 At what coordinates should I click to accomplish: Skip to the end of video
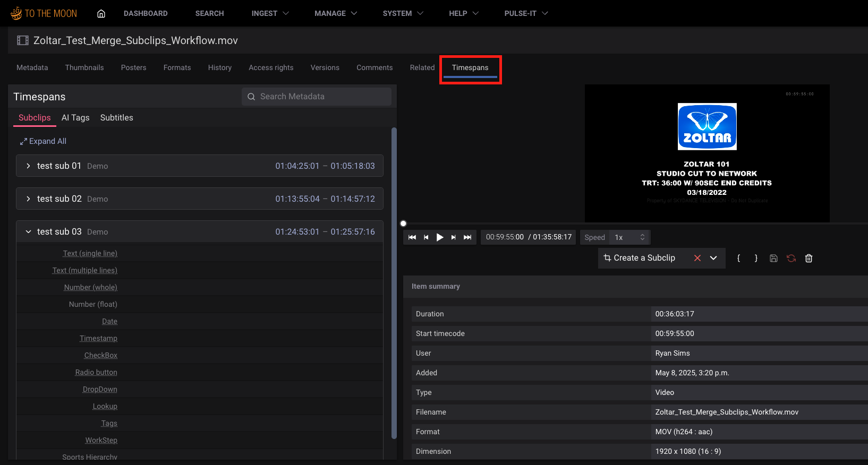point(467,237)
